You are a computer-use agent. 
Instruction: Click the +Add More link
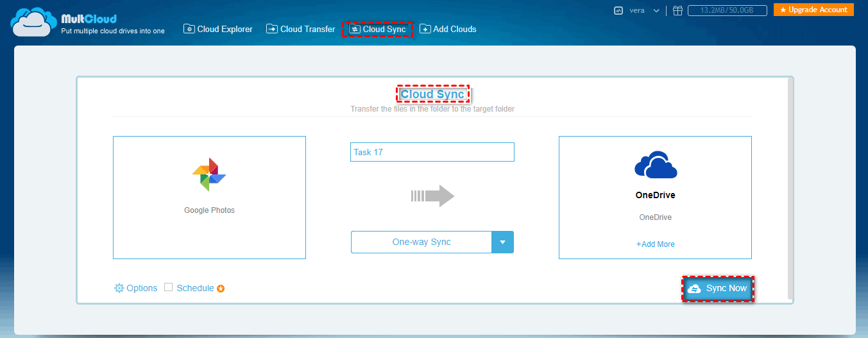pyautogui.click(x=655, y=244)
